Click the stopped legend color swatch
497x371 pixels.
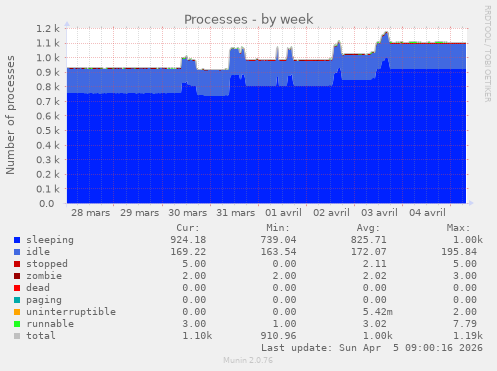coord(17,264)
